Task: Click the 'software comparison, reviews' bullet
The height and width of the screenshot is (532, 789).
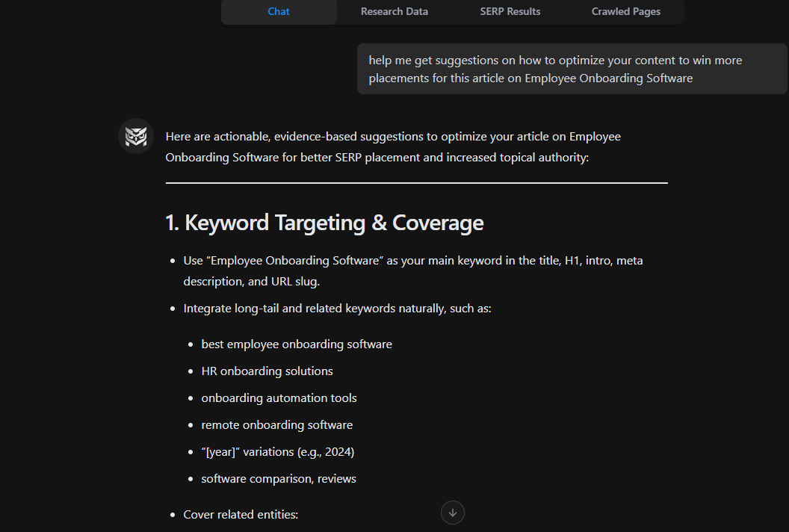Action: tap(279, 478)
